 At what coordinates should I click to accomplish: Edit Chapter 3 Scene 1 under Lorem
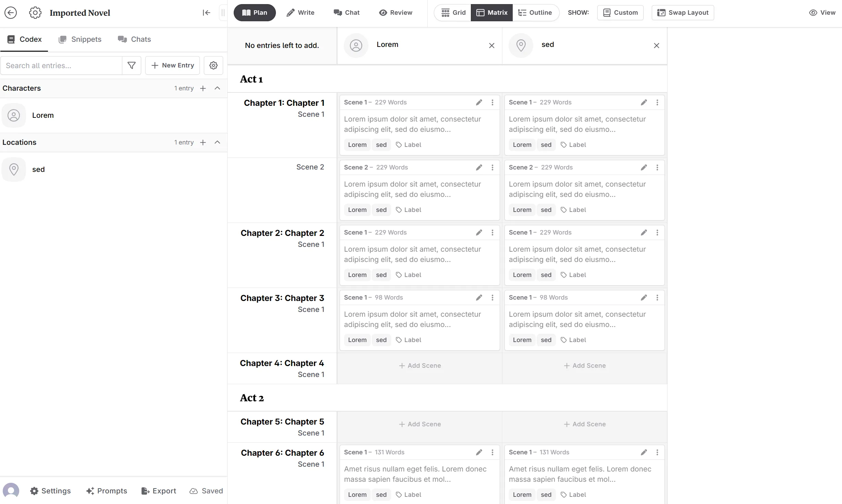point(479,298)
